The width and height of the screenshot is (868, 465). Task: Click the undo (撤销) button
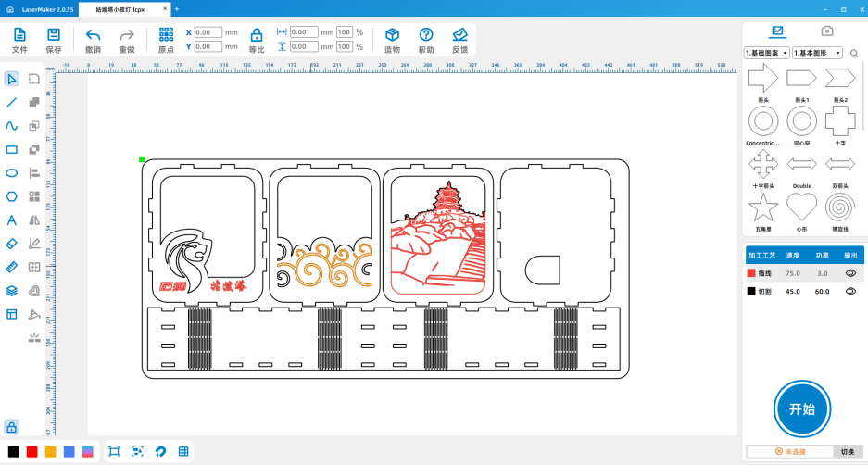93,39
